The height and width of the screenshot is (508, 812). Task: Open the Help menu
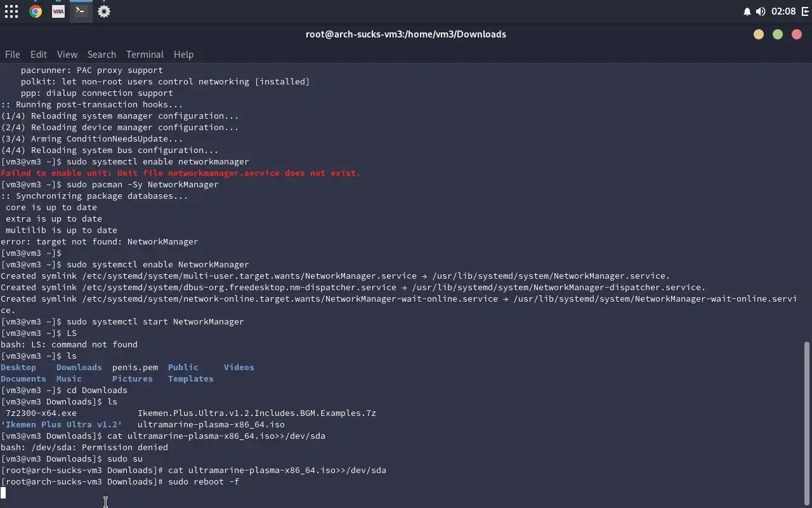[183, 55]
